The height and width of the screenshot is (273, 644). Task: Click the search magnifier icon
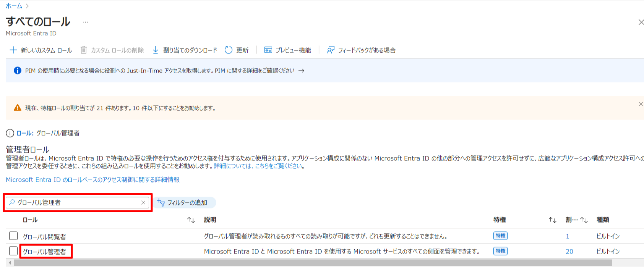click(x=12, y=202)
